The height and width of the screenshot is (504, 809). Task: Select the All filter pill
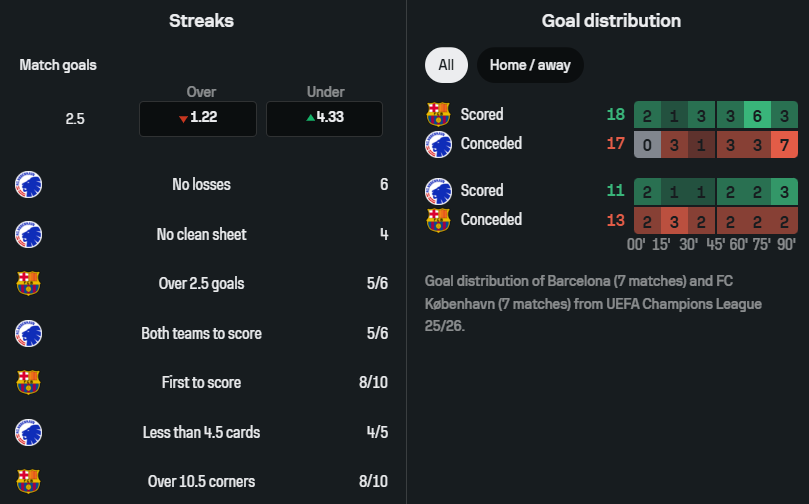446,65
